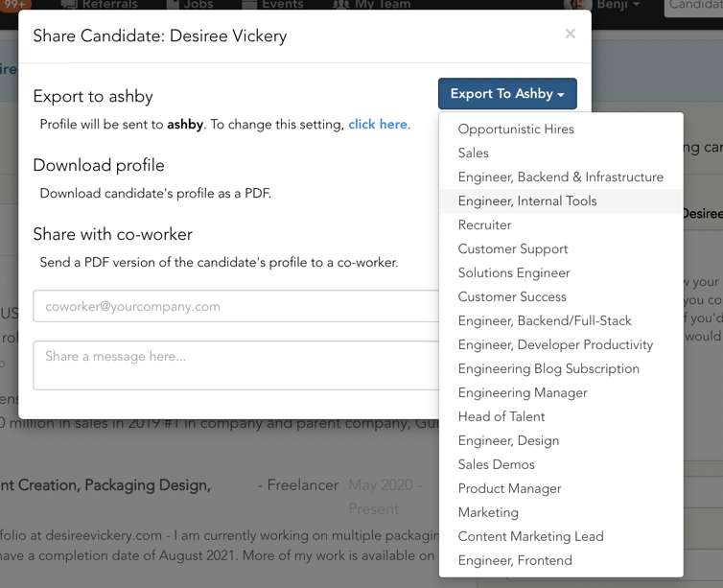Select the Recruiter job entry
The image size is (723, 588).
[x=561, y=225]
